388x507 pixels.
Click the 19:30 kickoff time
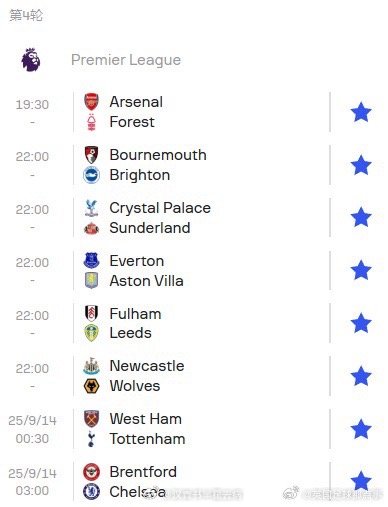(x=32, y=105)
